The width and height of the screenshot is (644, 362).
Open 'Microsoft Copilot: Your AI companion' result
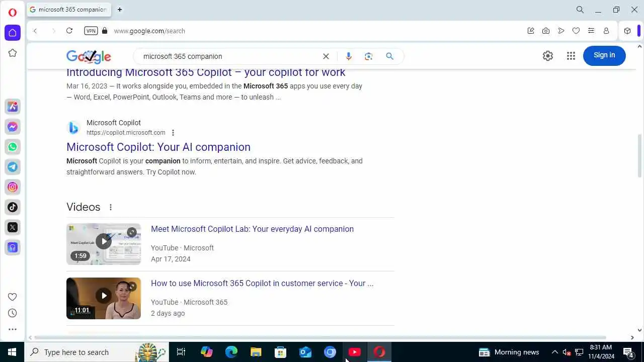[158, 147]
